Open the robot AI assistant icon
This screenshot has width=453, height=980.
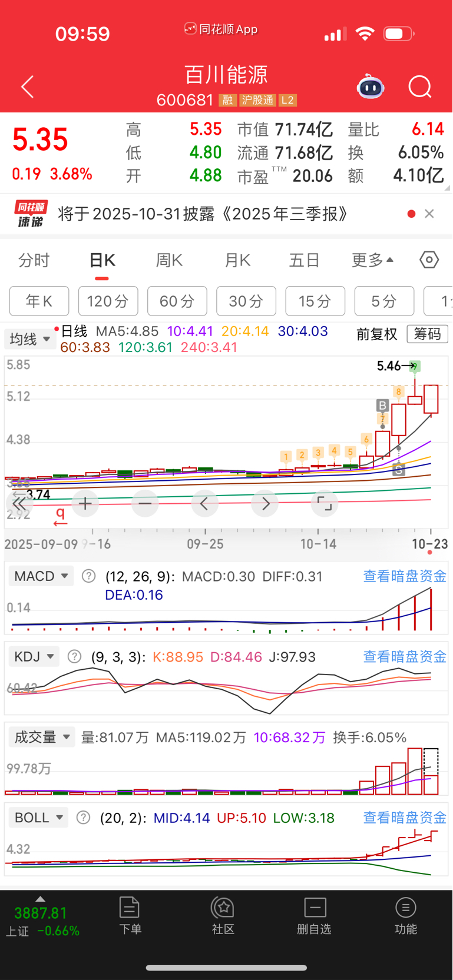pyautogui.click(x=371, y=87)
